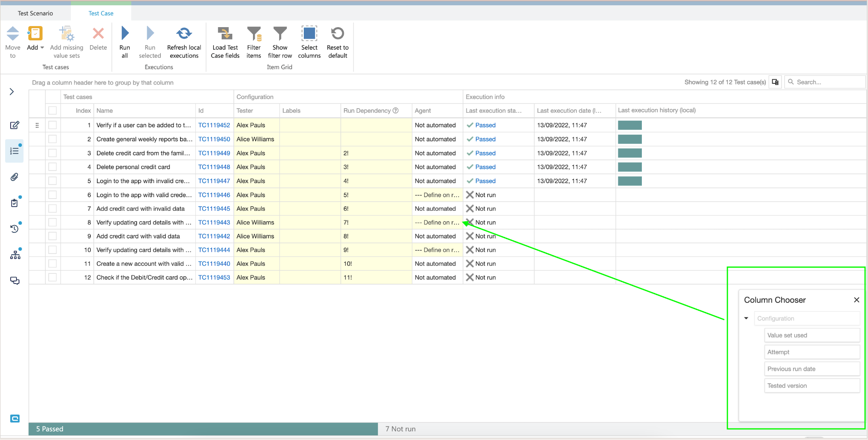This screenshot has height=440, width=868.
Task: Select checkbox for row 12 test case
Action: coord(53,278)
